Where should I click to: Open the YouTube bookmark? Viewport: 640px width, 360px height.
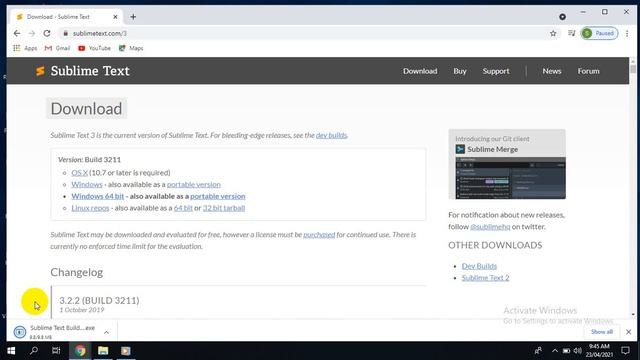[x=94, y=48]
